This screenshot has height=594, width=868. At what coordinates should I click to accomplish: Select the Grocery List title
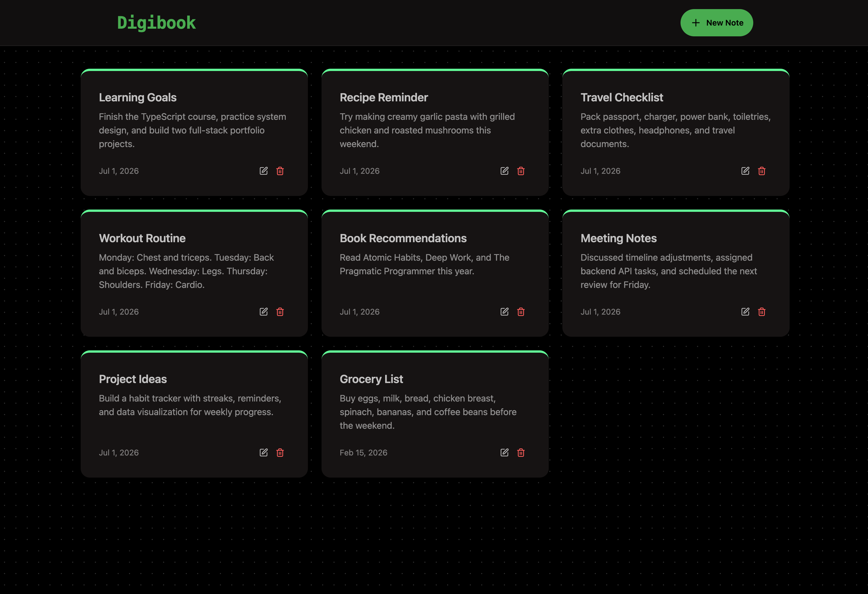pos(371,379)
